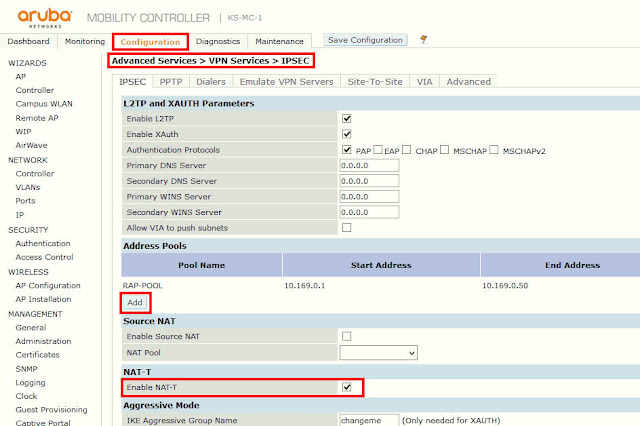Viewport: 640px width, 426px height.
Task: Open Controller under Network
Action: coord(35,173)
